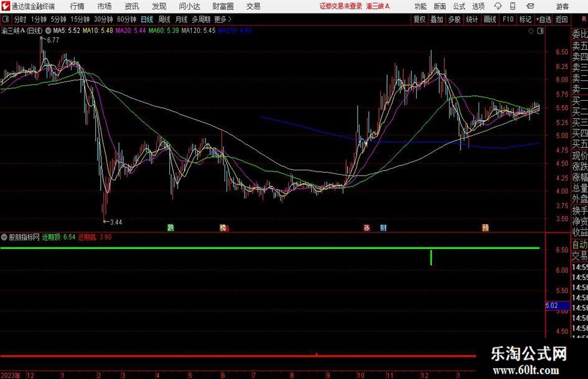This screenshot has width=588, height=379.
Task: Open the mobile phone icon in title bar
Action: pos(513,6)
